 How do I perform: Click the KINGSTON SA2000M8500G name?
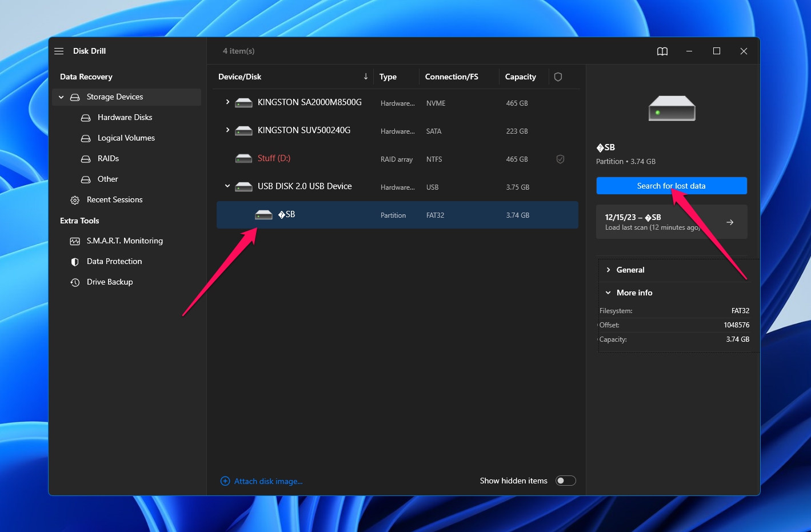pos(310,102)
